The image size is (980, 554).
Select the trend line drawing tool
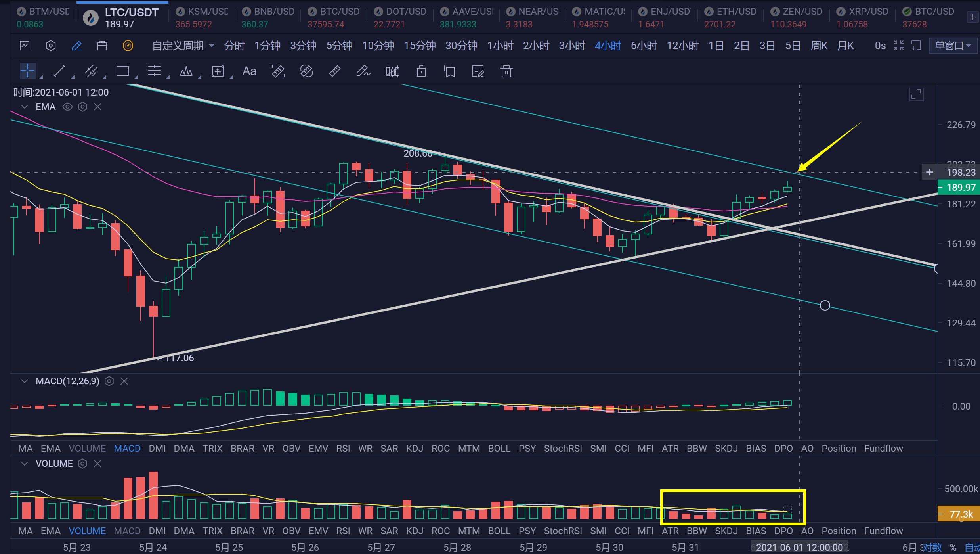(59, 71)
